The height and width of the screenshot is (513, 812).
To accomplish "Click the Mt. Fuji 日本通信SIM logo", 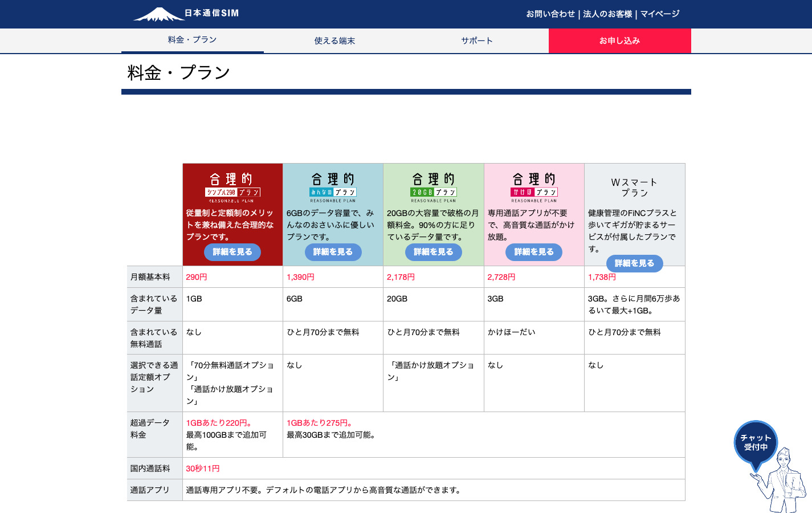I will pos(186,14).
